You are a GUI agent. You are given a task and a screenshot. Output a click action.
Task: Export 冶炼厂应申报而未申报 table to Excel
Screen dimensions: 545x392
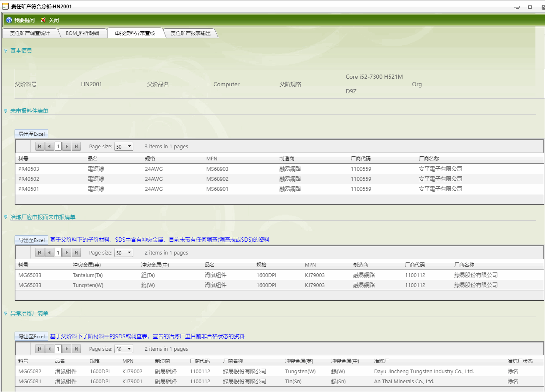32,240
